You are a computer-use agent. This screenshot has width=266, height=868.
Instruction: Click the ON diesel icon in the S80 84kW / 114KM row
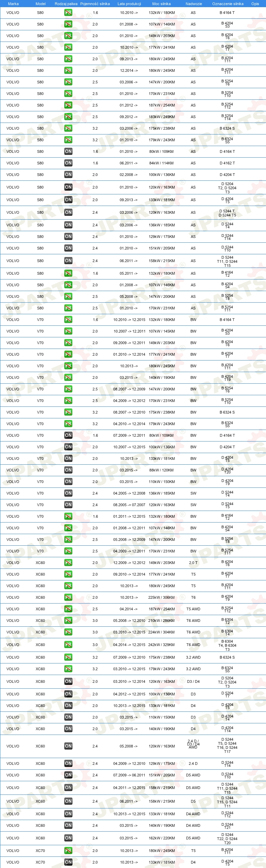point(68,163)
